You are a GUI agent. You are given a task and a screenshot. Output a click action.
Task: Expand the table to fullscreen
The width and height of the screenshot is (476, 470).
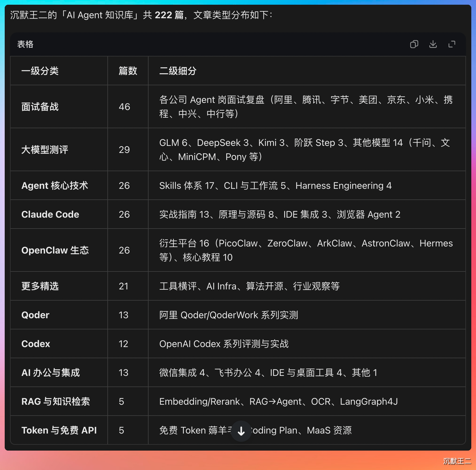pos(452,44)
